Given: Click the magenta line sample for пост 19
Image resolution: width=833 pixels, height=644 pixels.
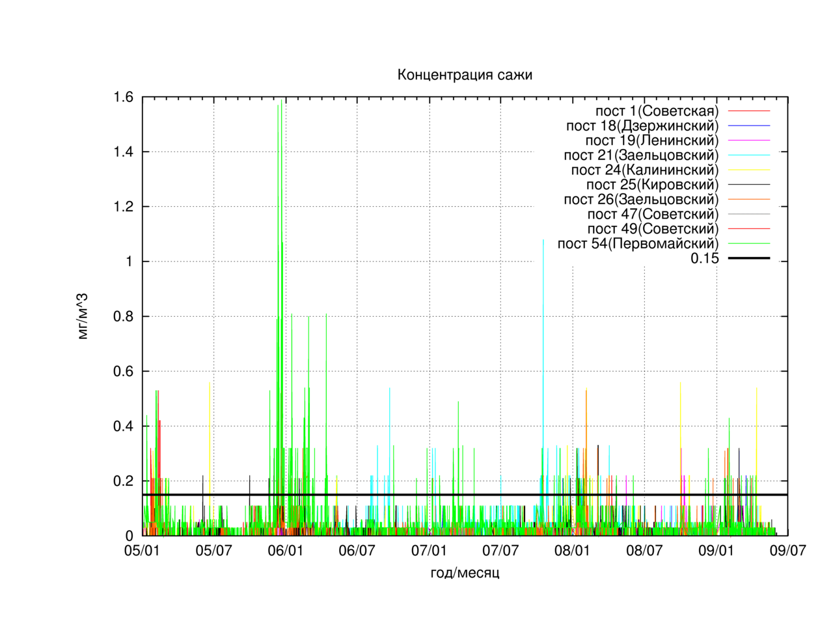Looking at the screenshot, I should click(x=748, y=141).
